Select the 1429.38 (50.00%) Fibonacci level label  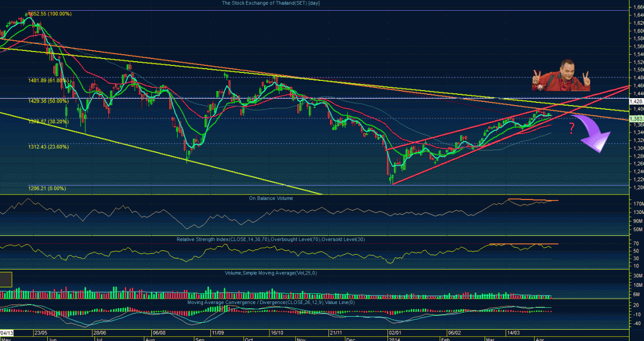[48, 101]
